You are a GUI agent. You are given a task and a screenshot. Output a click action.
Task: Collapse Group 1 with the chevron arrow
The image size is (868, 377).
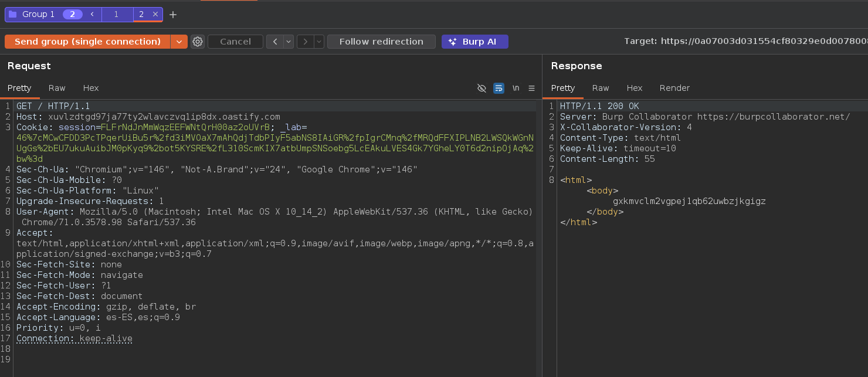[92, 14]
